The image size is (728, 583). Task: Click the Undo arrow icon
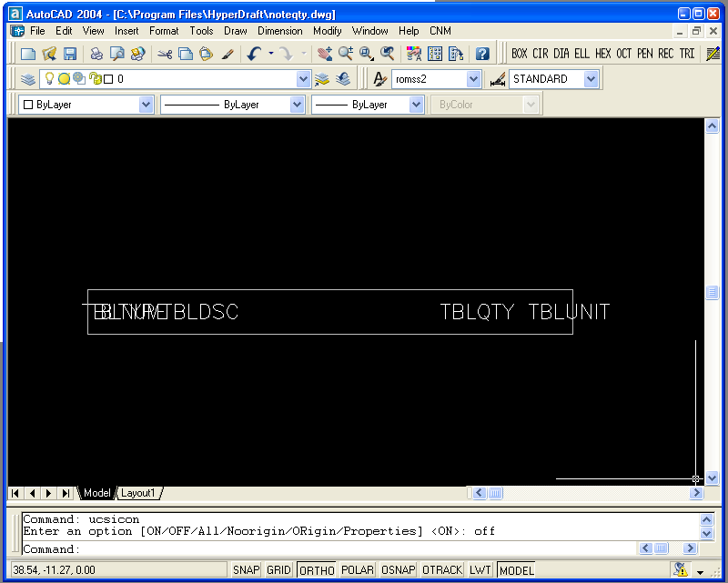[254, 54]
